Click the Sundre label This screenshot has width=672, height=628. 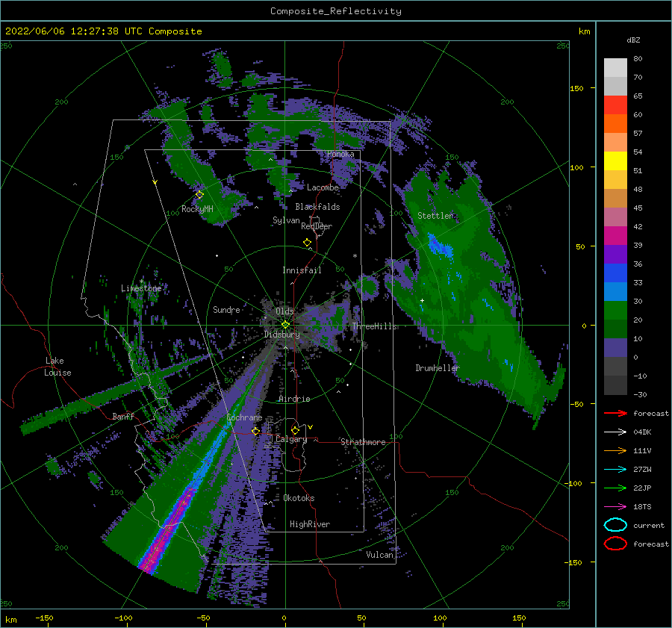point(226,309)
